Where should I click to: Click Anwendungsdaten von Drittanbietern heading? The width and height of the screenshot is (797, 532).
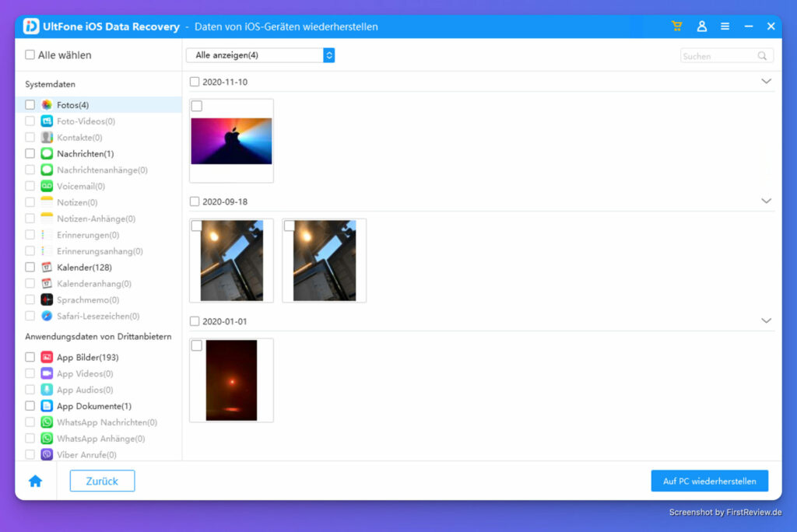tap(98, 336)
